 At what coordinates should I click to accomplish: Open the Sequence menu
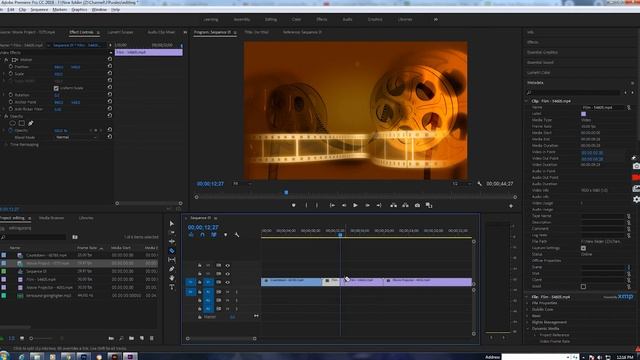[39, 9]
